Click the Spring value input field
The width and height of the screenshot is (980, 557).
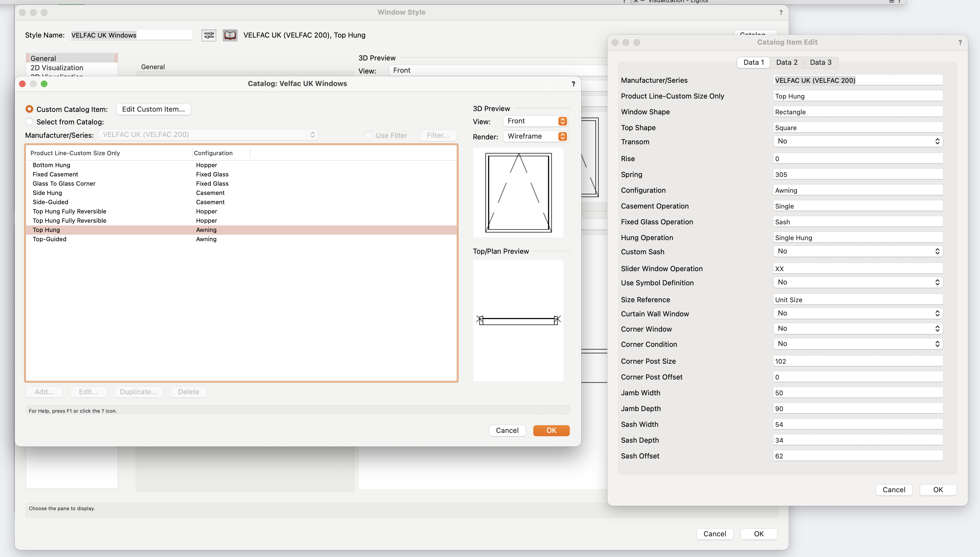pyautogui.click(x=857, y=174)
